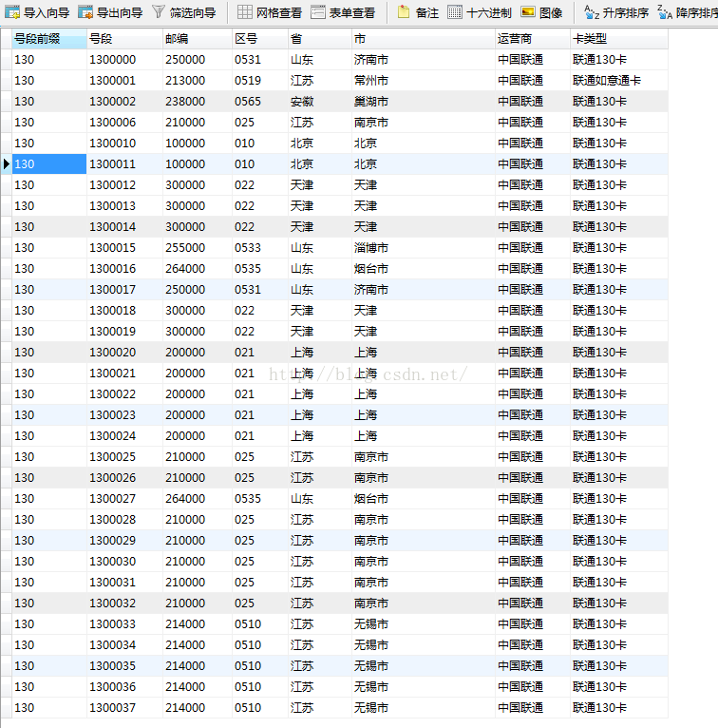
Task: Click cell 1300024 in 号段 column
Action: click(x=124, y=435)
